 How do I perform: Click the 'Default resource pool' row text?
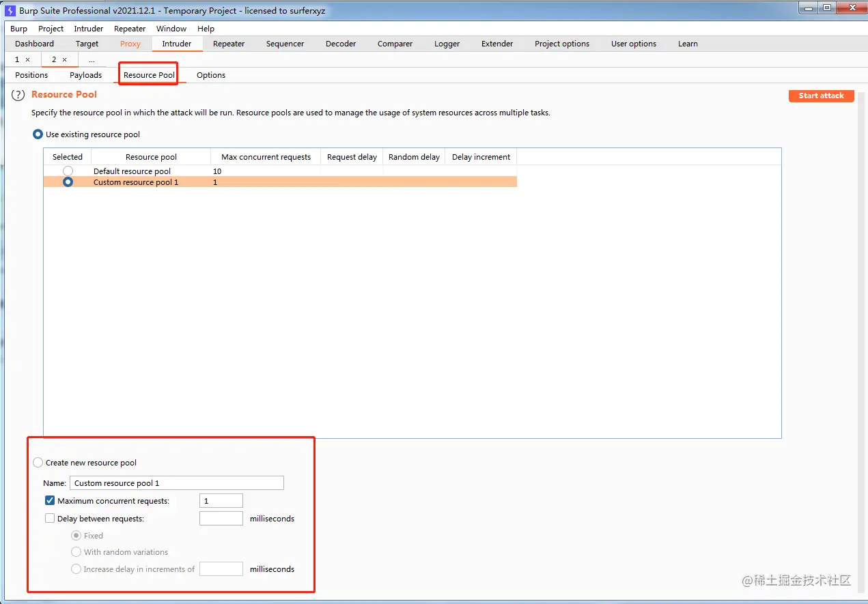tap(132, 171)
